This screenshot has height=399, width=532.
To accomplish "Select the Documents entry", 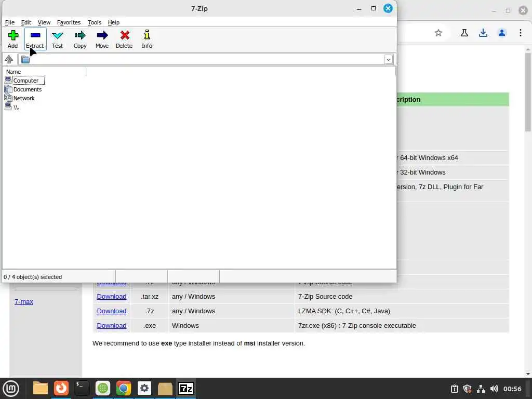I will (x=28, y=89).
